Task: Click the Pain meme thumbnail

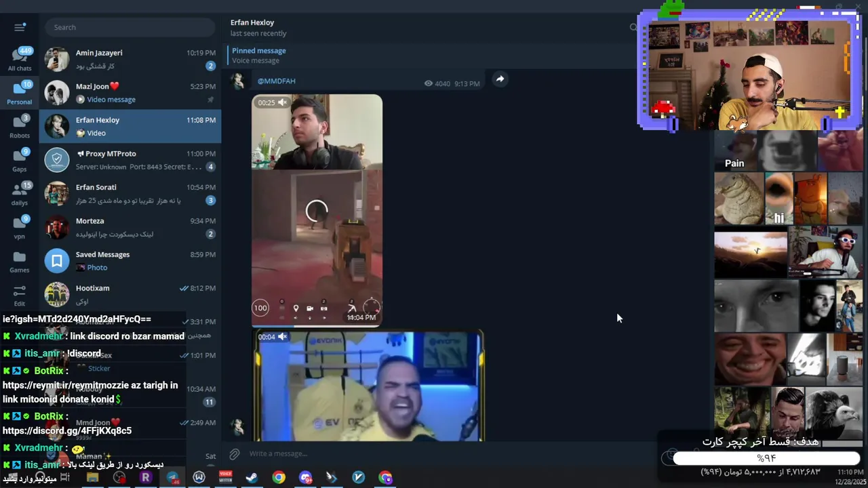Action: tap(735, 150)
